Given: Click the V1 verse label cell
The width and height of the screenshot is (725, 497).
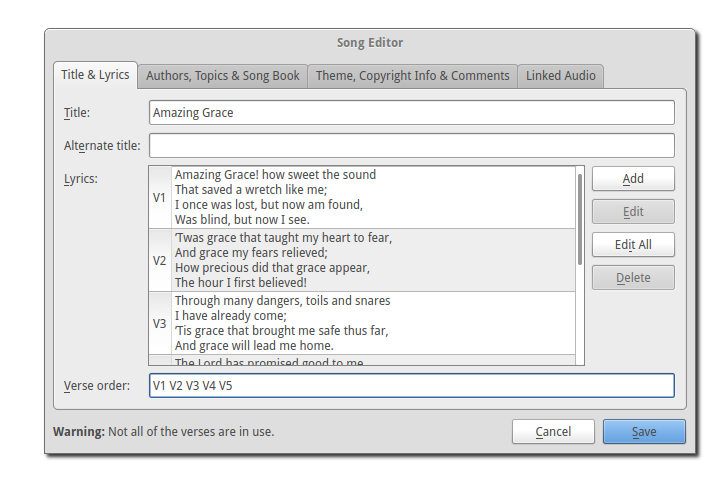Looking at the screenshot, I should (160, 197).
